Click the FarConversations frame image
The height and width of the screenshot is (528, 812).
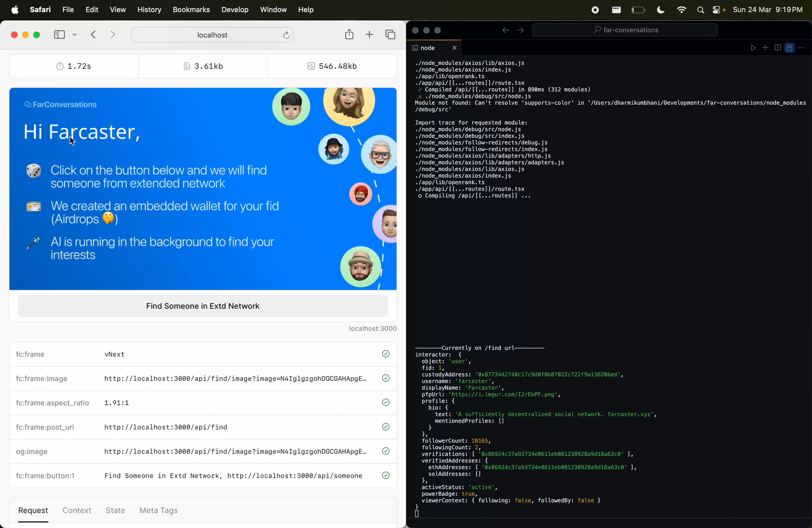tap(203, 189)
